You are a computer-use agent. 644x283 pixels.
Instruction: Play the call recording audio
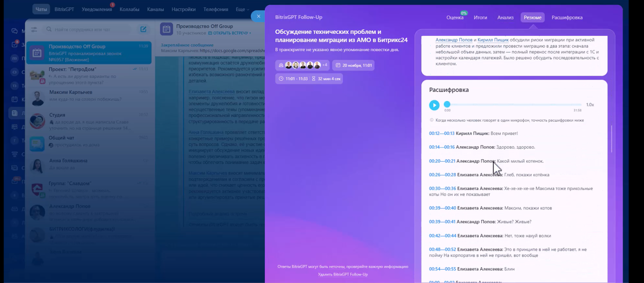[434, 105]
